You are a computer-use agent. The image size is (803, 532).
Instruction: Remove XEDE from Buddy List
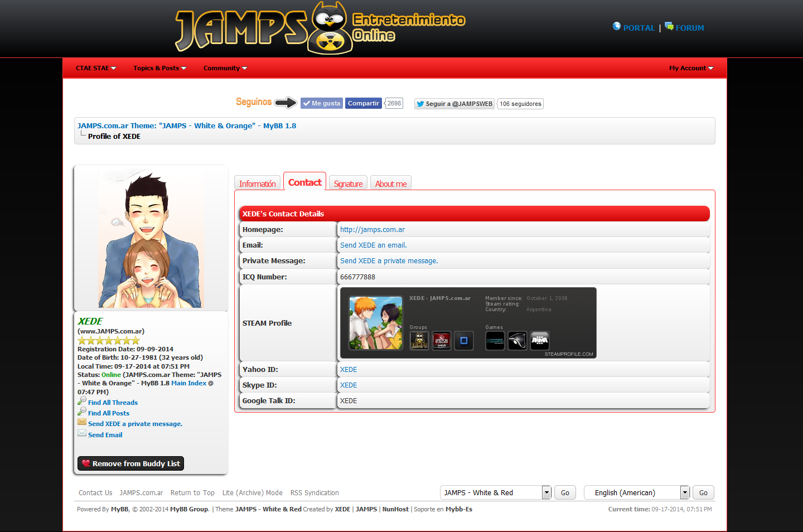[x=130, y=463]
